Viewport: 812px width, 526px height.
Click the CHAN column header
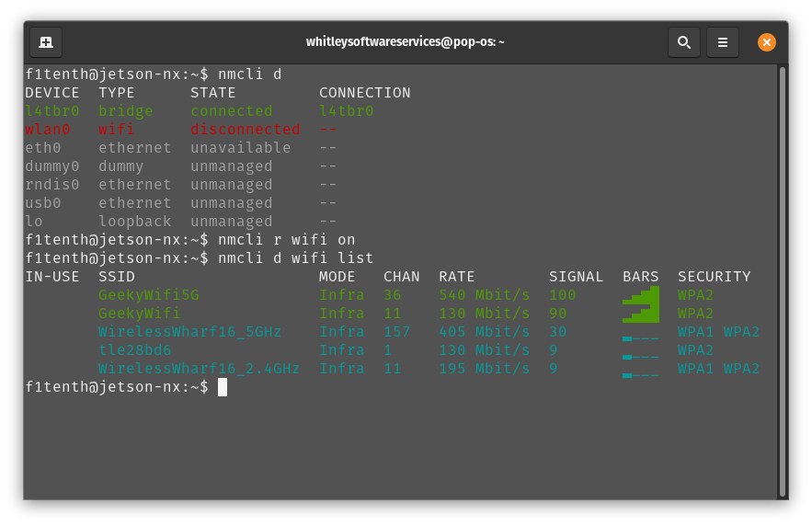(401, 277)
